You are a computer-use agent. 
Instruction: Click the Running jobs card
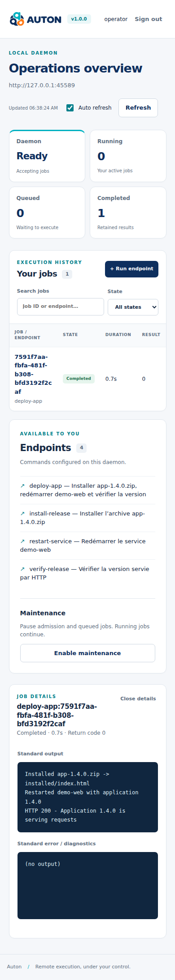coord(128,156)
